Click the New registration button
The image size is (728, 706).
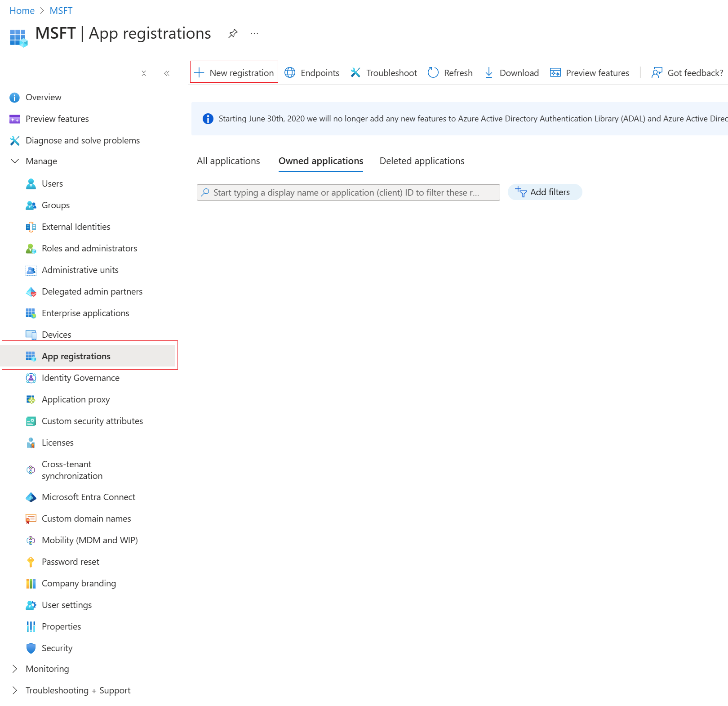point(234,73)
